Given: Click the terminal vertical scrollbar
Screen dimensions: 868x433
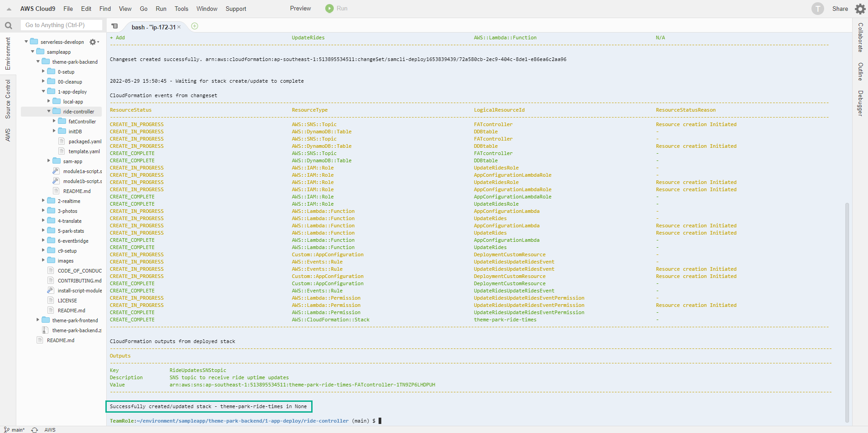Looking at the screenshot, I should tap(847, 312).
